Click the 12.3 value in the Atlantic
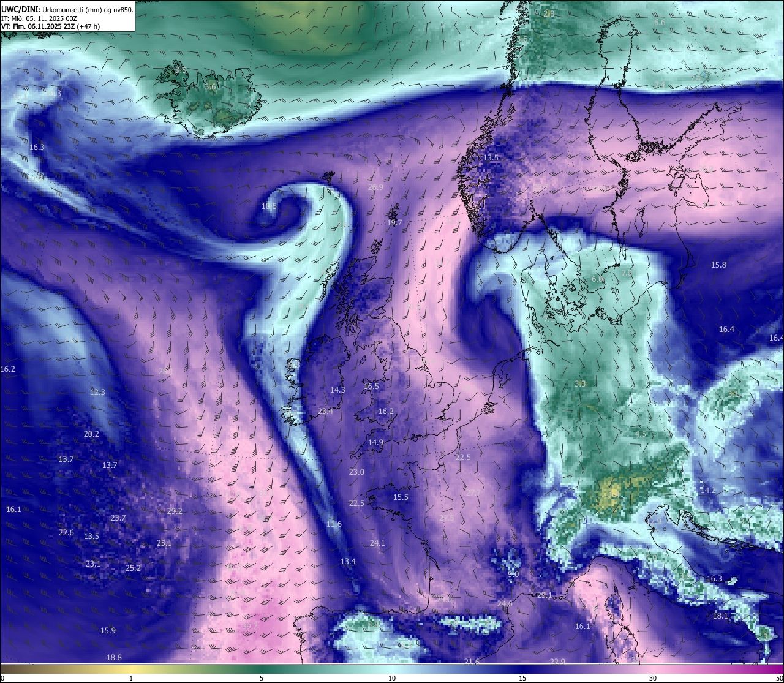 point(97,392)
